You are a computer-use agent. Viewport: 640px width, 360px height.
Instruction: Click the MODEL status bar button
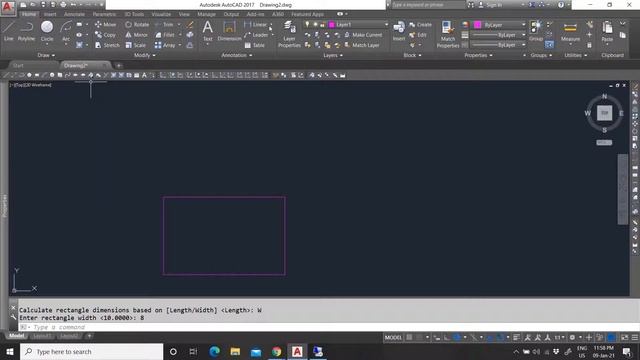pyautogui.click(x=393, y=338)
